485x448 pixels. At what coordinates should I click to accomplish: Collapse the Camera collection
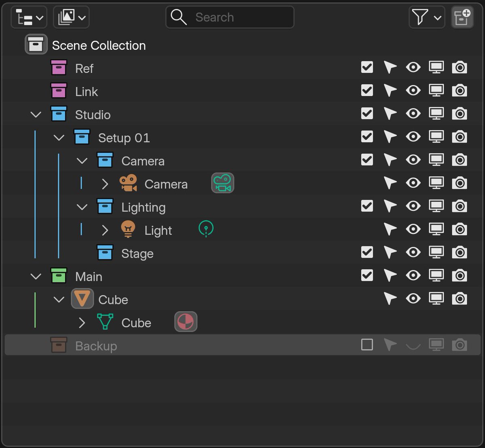(82, 161)
